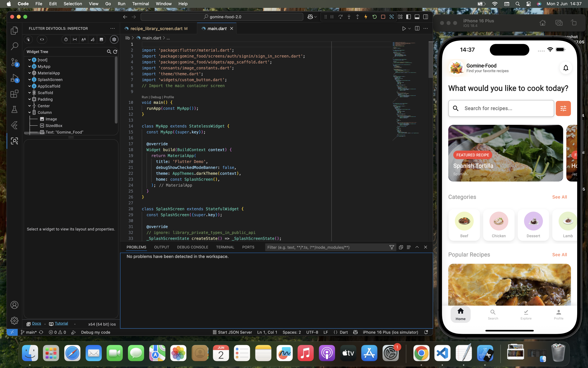Toggle Highlight Repaints icon

click(x=93, y=39)
